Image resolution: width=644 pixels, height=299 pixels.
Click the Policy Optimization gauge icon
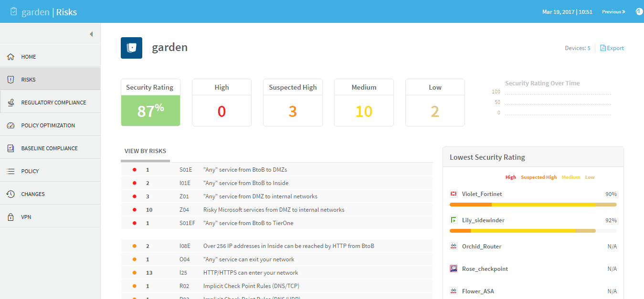point(11,125)
